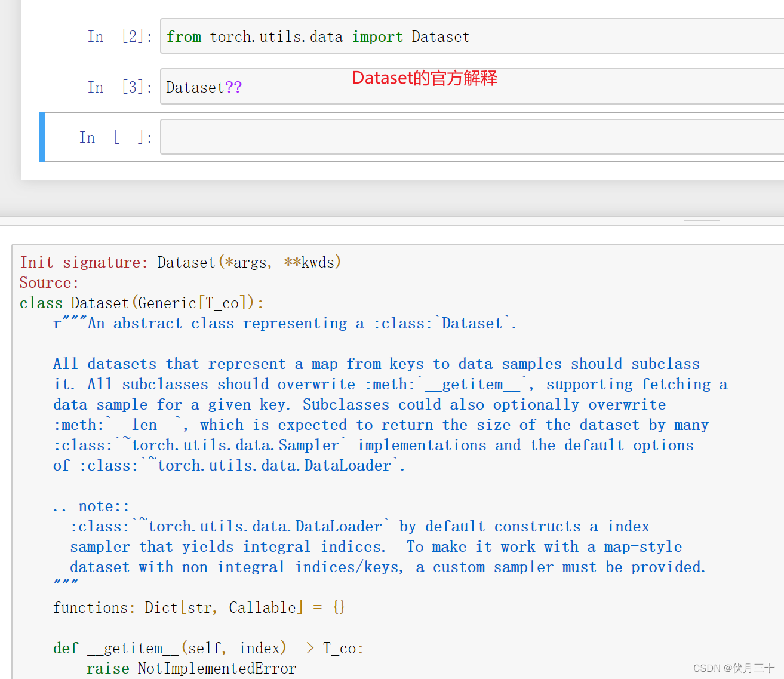Click the 'Source:' label in pager
Image resolution: width=784 pixels, height=679 pixels.
(x=49, y=282)
